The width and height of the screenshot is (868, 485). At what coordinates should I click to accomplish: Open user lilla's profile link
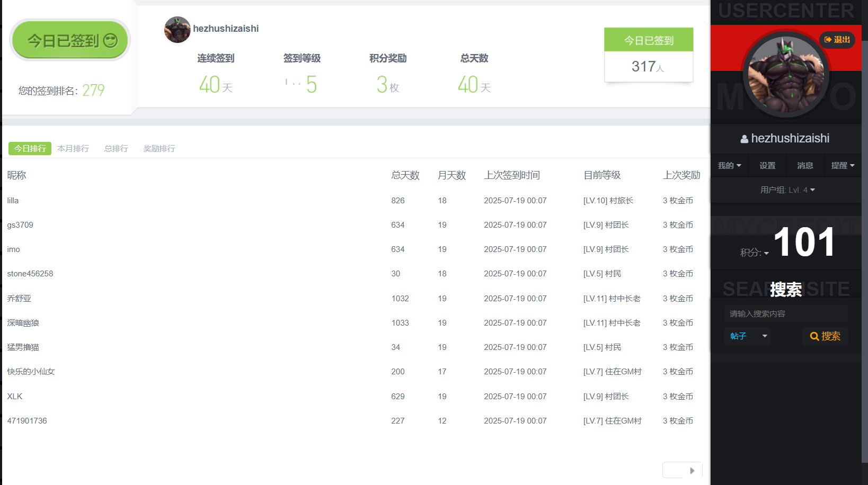pyautogui.click(x=13, y=201)
